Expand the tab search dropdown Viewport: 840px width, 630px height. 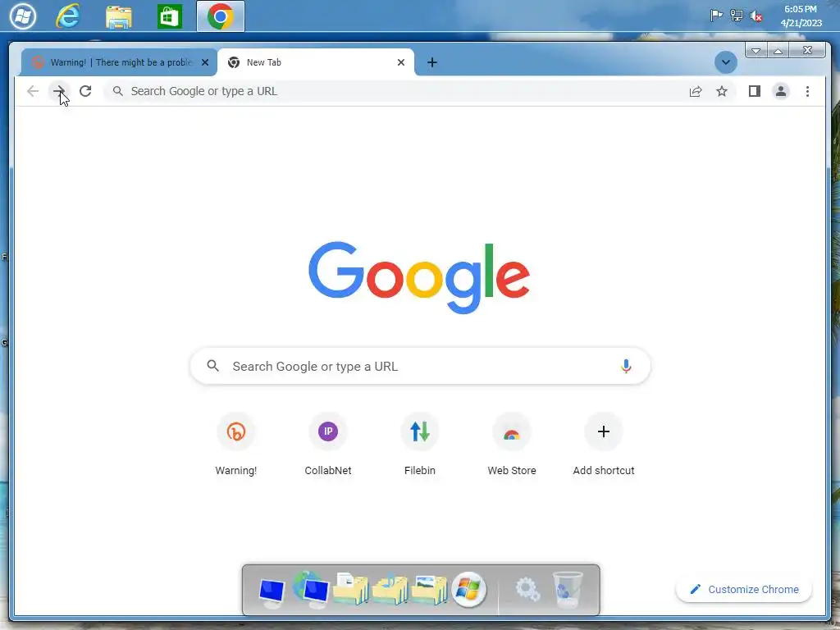pos(725,62)
